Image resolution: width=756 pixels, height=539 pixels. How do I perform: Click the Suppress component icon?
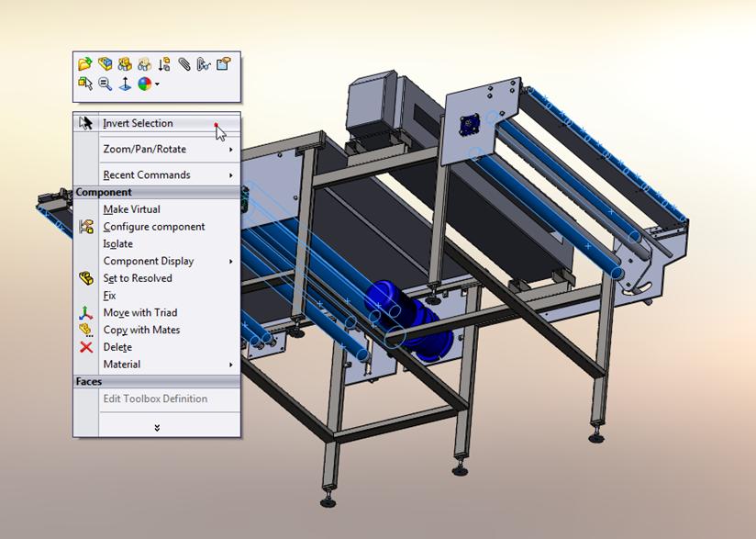pos(162,64)
